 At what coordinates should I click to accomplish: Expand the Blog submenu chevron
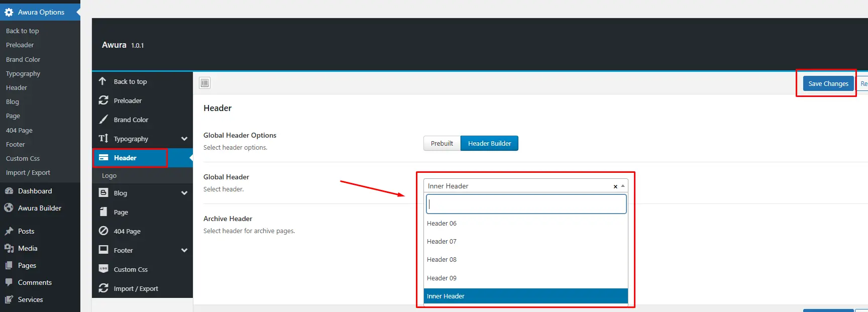(184, 193)
